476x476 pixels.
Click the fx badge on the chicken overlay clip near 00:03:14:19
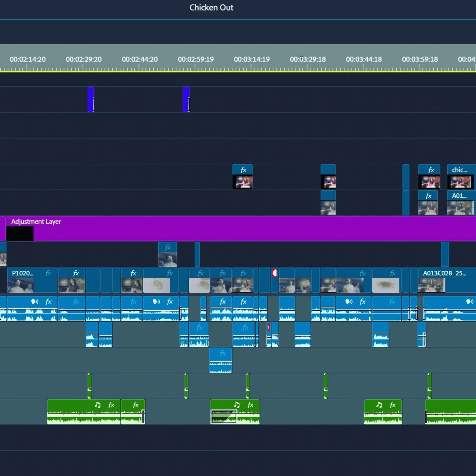pos(244,170)
